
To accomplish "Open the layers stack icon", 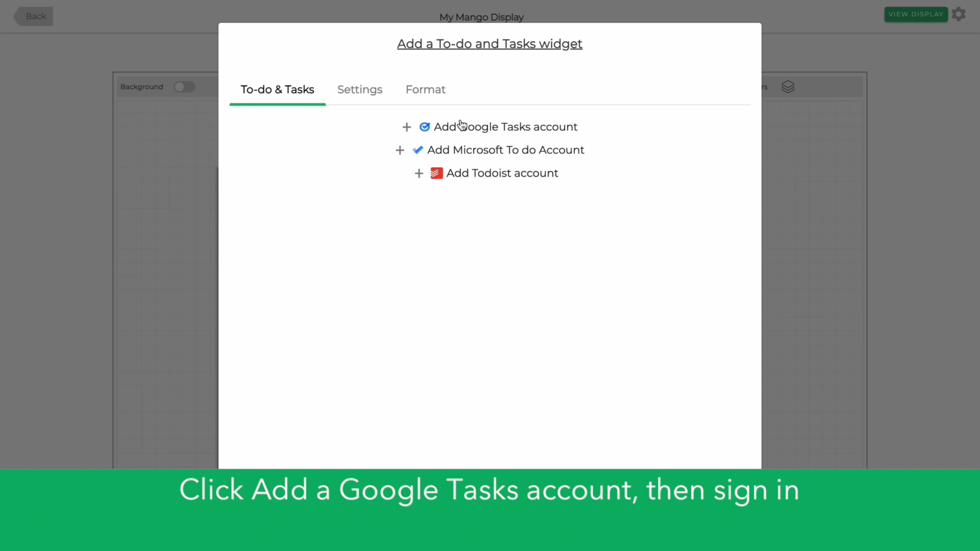I will click(788, 87).
